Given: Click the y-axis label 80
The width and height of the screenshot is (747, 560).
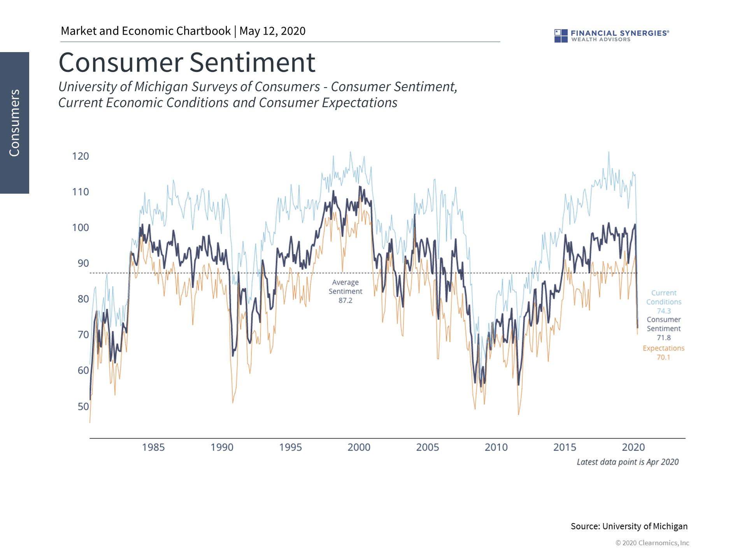Looking at the screenshot, I should pyautogui.click(x=83, y=299).
